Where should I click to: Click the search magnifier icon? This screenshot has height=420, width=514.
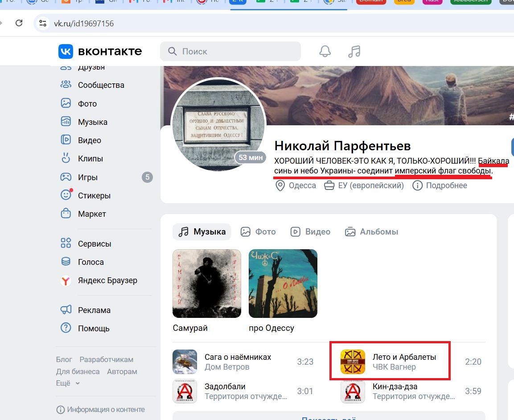pos(173,51)
